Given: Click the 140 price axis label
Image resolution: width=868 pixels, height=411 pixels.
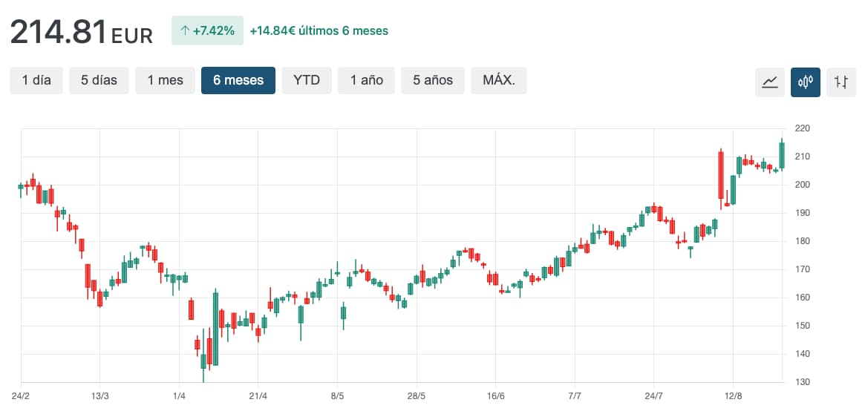Looking at the screenshot, I should tap(802, 354).
